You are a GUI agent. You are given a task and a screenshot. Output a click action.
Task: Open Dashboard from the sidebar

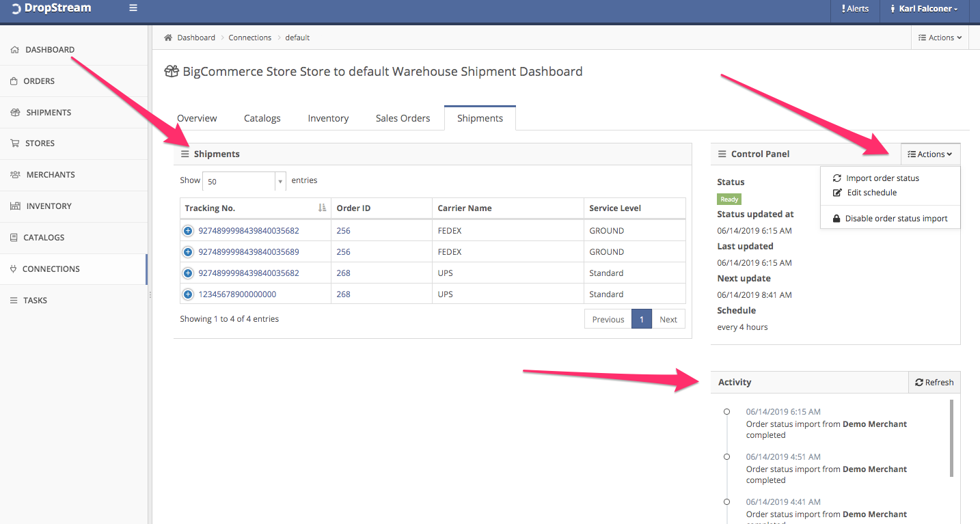coord(49,50)
